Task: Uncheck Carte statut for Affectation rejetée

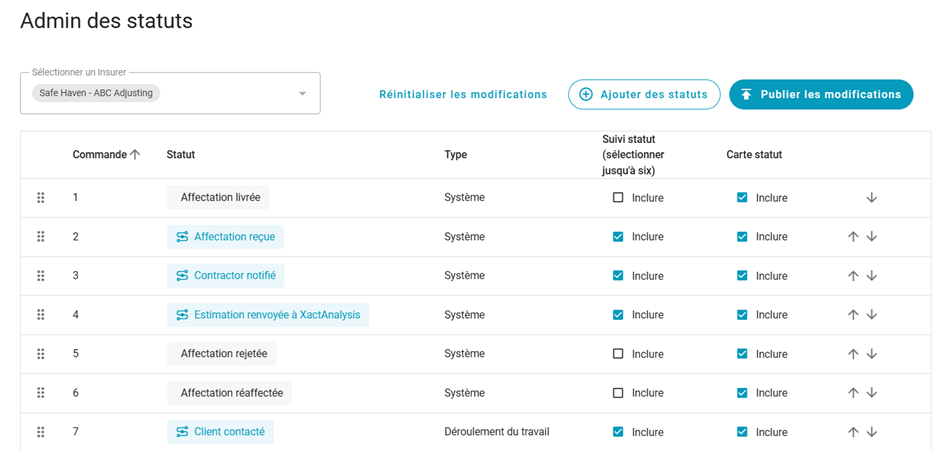Action: click(x=742, y=354)
